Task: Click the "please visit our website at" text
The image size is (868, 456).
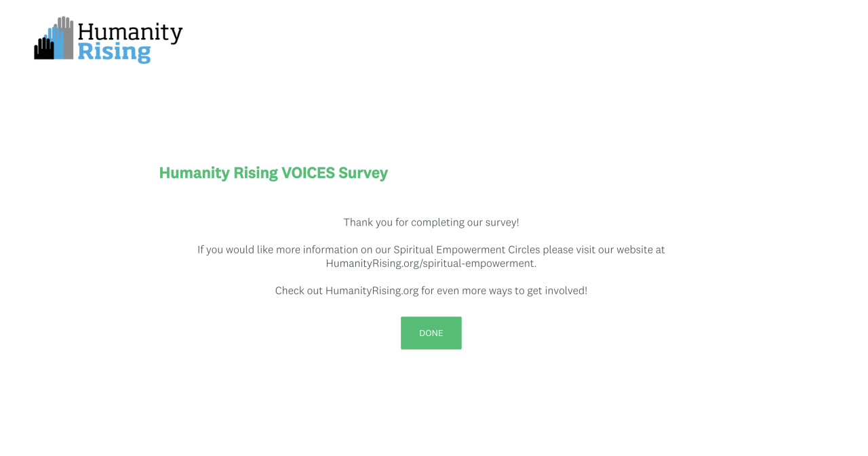Action: pyautogui.click(x=604, y=249)
